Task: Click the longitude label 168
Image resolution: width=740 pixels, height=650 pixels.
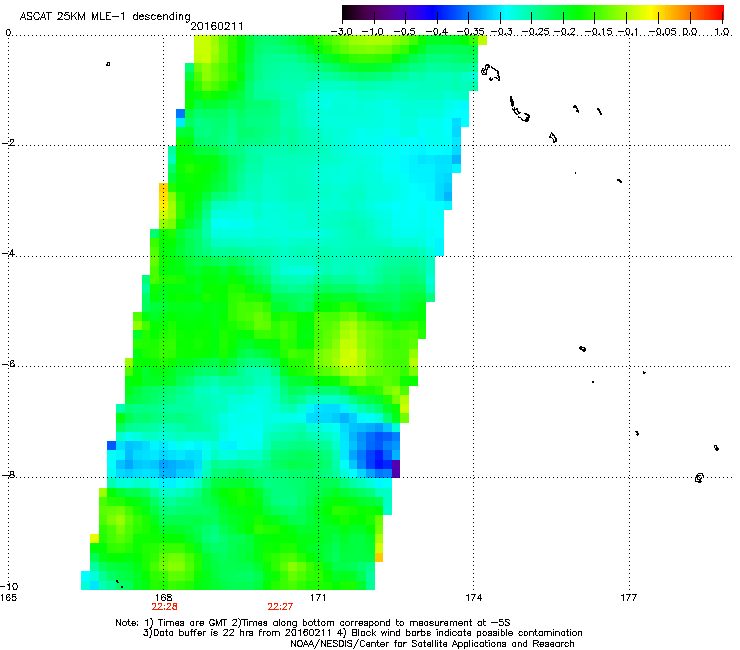Action: (163, 598)
